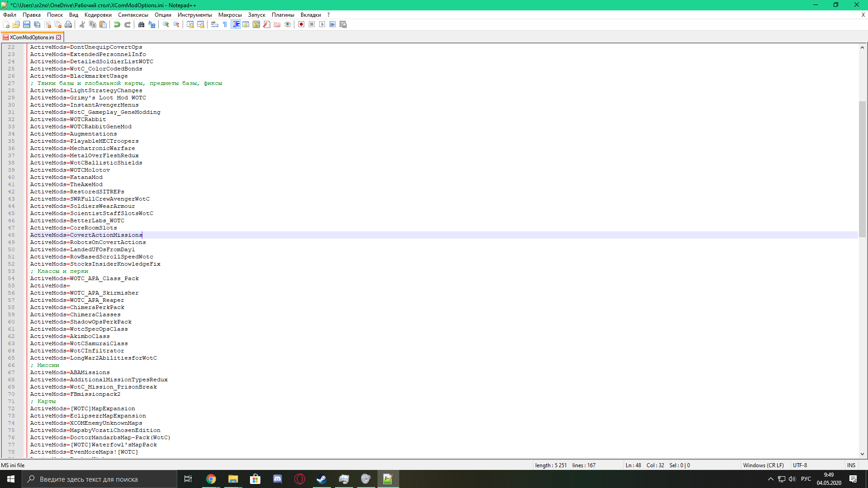
Task: Expand hidden system tray icons chevron
Action: (771, 479)
